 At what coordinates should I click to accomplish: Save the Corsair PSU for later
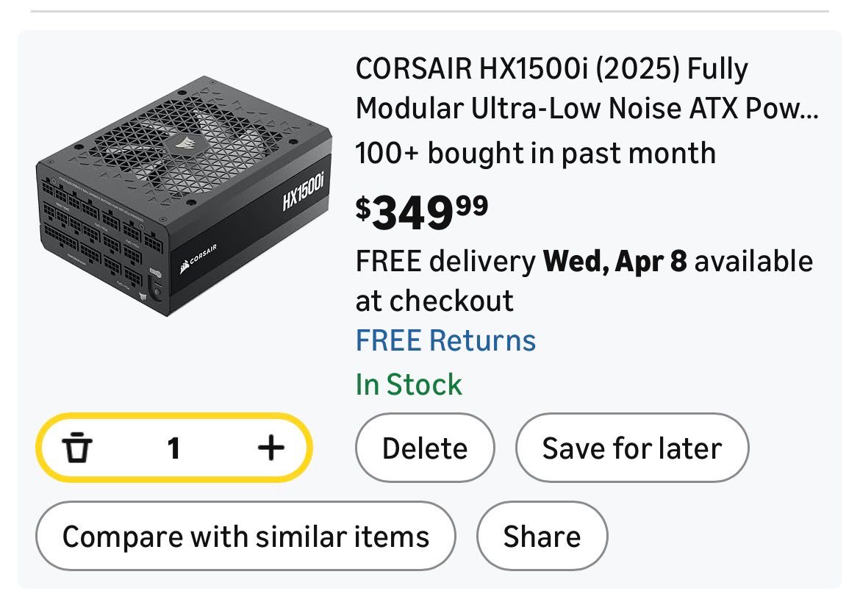tap(631, 448)
